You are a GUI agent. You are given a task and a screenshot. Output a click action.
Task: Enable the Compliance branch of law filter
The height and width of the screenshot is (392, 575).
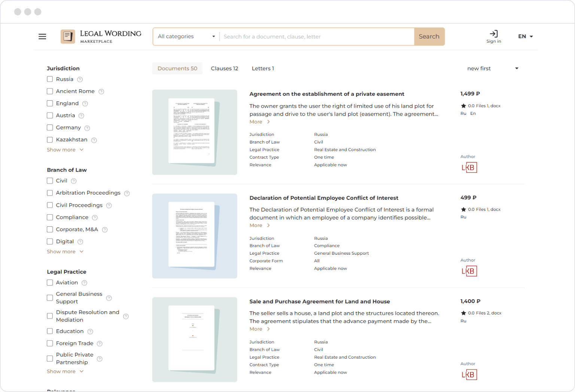coord(50,217)
